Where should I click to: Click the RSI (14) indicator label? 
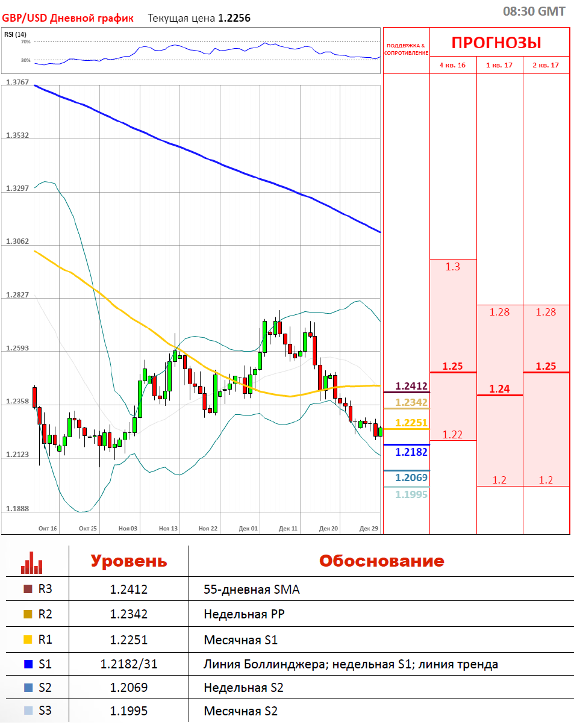pos(15,34)
